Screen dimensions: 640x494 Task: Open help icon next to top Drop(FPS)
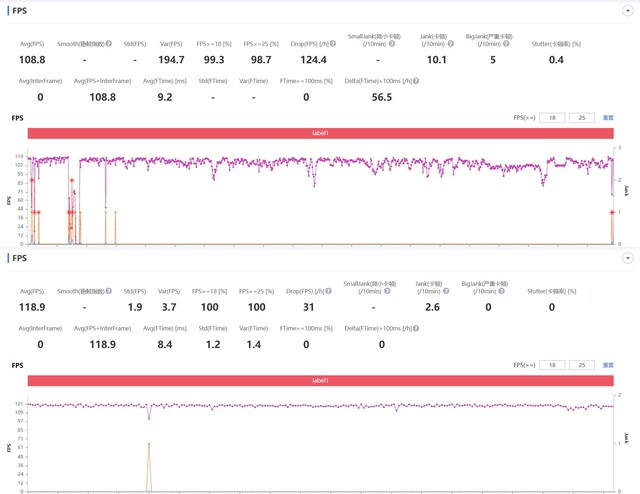click(333, 44)
